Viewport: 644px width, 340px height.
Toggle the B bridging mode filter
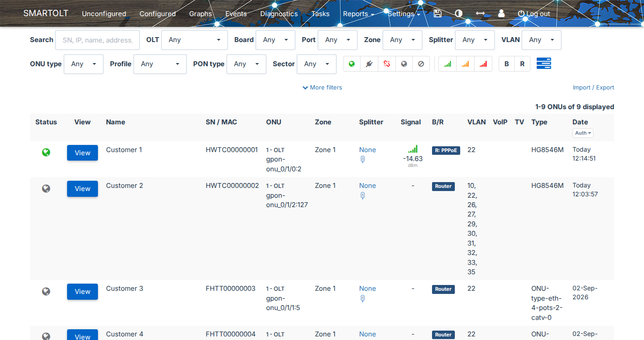507,64
